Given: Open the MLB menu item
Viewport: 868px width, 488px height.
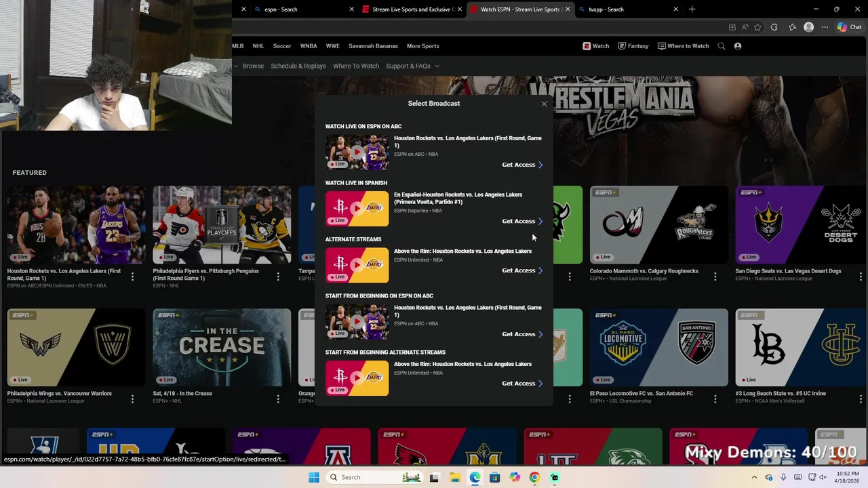Looking at the screenshot, I should click(238, 46).
